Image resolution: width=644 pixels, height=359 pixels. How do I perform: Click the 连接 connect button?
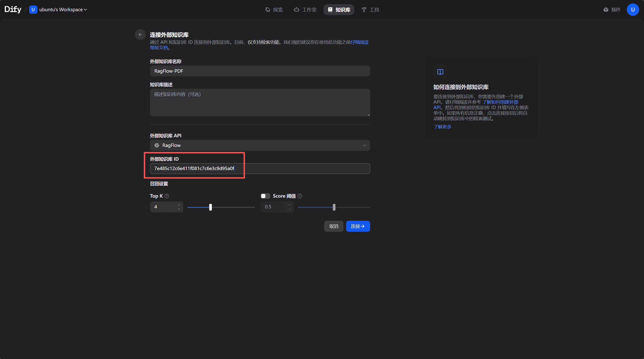pyautogui.click(x=358, y=226)
